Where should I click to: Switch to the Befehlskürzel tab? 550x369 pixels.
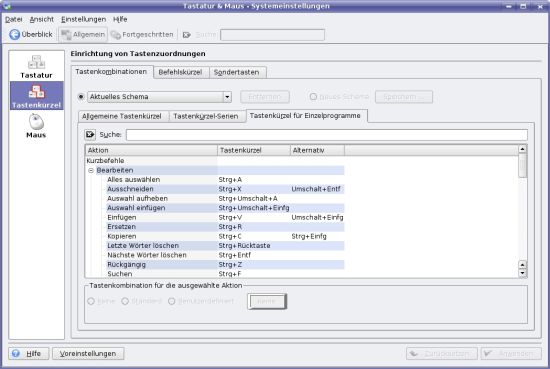[180, 72]
